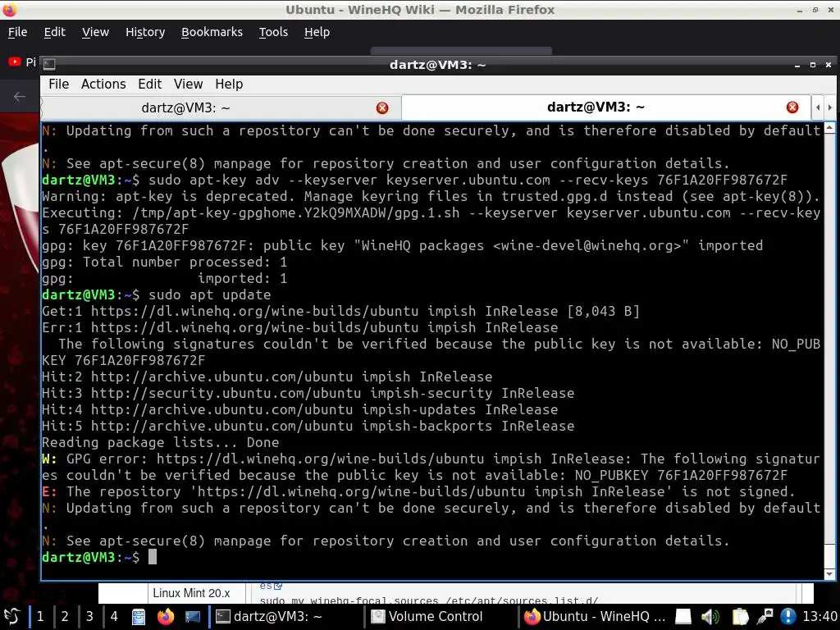
Task: Click the show desktop icon in the taskbar
Action: 192,617
